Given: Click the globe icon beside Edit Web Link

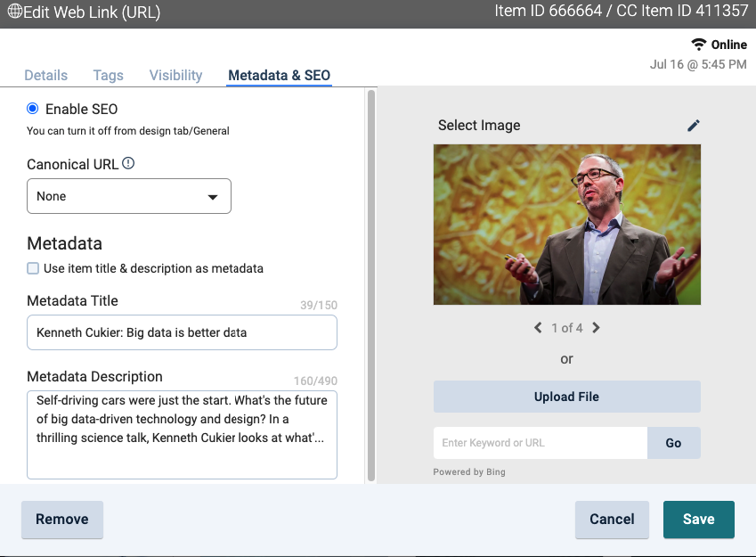Looking at the screenshot, I should pos(14,12).
